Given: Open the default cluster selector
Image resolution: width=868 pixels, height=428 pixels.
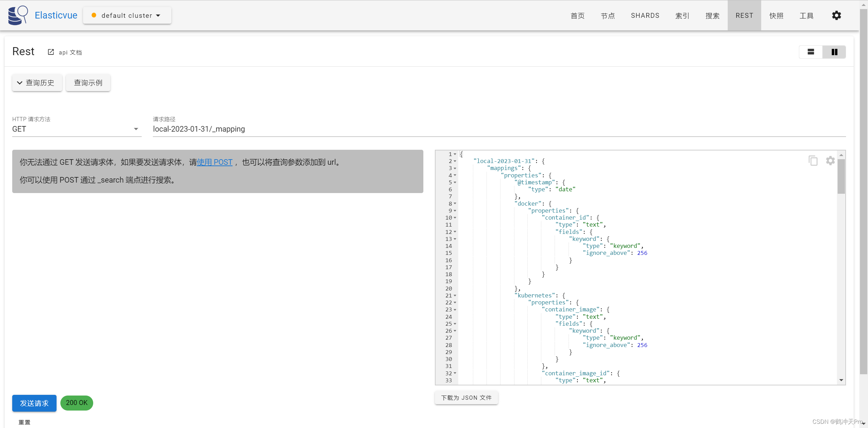Looking at the screenshot, I should click(x=127, y=15).
